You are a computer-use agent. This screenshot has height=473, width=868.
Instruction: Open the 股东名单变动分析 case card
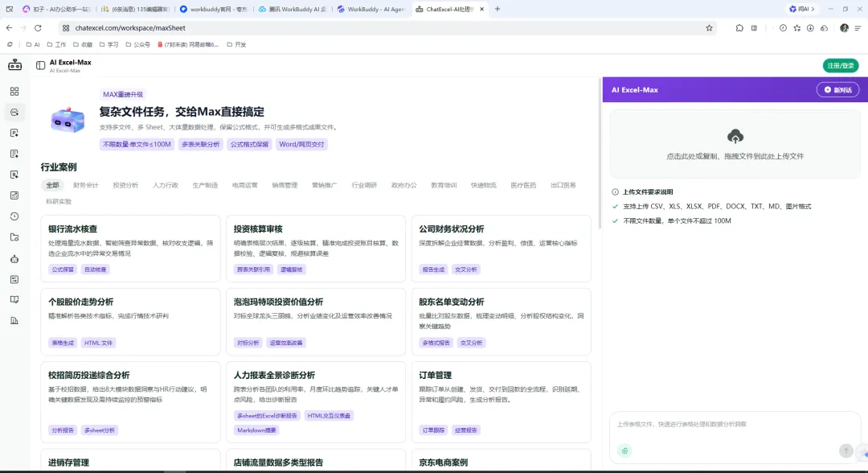pyautogui.click(x=501, y=322)
